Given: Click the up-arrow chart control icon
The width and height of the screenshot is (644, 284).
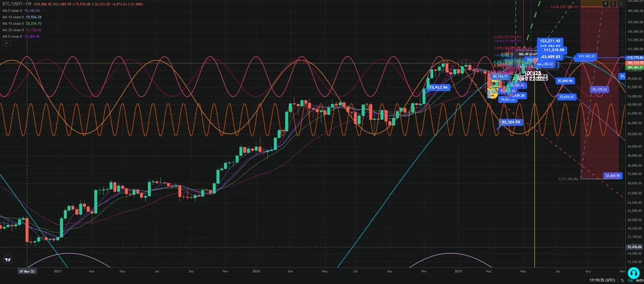Looking at the screenshot, I should (x=605, y=4).
